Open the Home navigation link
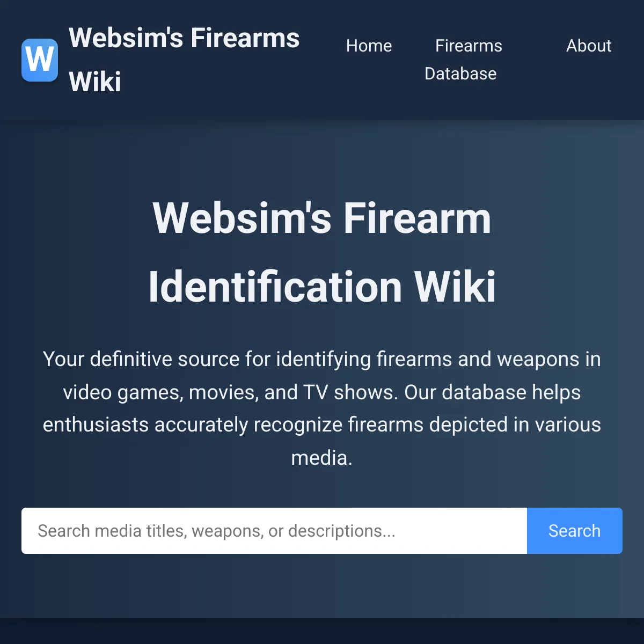This screenshot has height=644, width=644. (x=369, y=46)
